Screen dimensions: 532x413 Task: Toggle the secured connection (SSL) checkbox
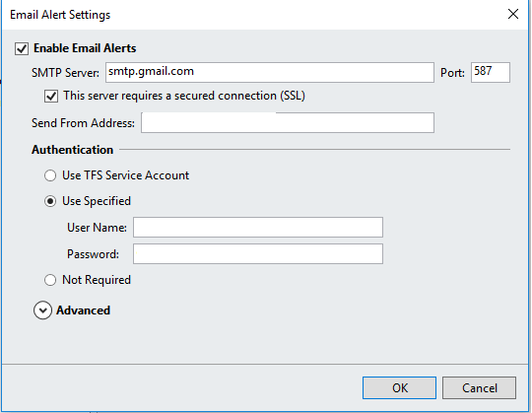(51, 96)
